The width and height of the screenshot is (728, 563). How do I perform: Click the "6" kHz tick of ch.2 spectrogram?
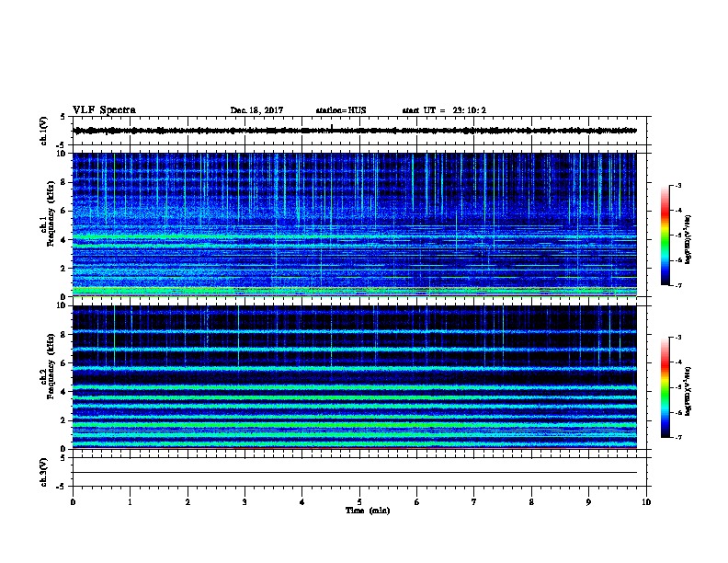[x=63, y=363]
